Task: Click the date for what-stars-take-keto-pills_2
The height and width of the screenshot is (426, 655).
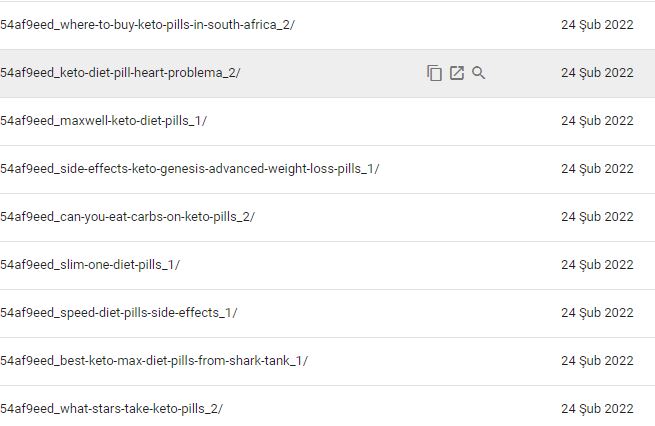Action: (x=597, y=409)
